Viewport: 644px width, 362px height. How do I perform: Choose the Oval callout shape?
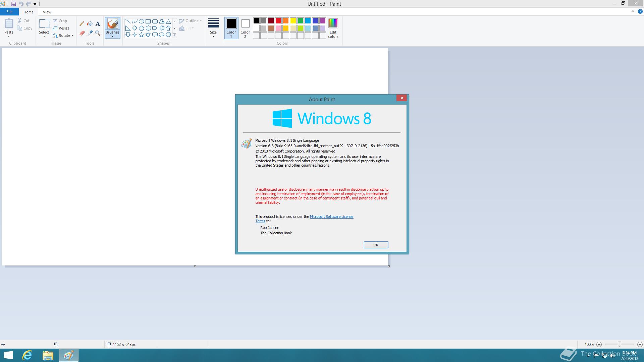coord(161,35)
